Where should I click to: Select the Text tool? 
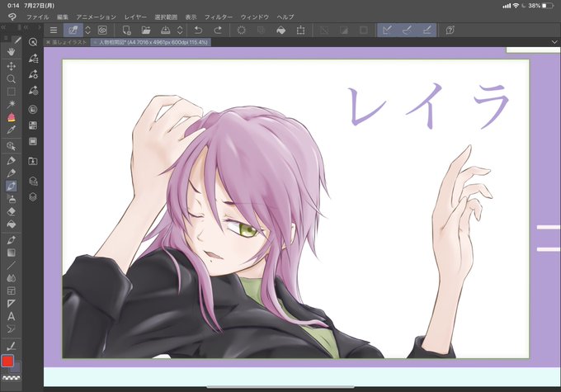(x=11, y=316)
